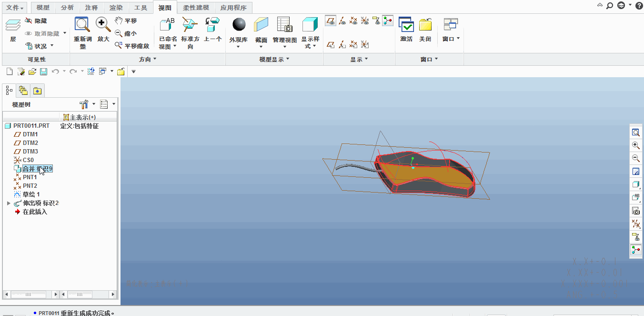Image resolution: width=644 pixels, height=316 pixels.
Task: Toggle plane tag display in second ribbon row
Action: (331, 44)
